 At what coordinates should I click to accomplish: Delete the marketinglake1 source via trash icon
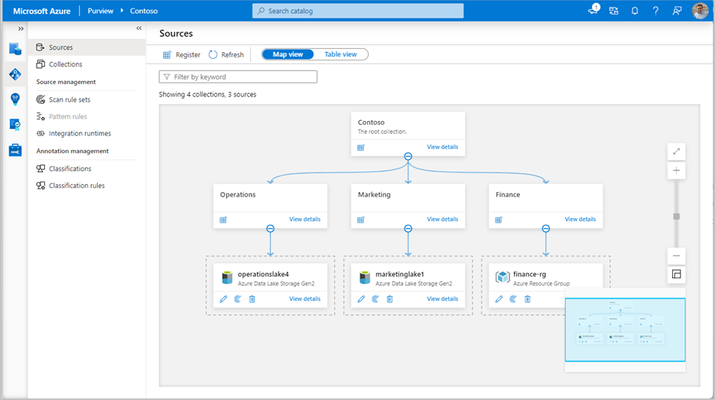[389, 299]
